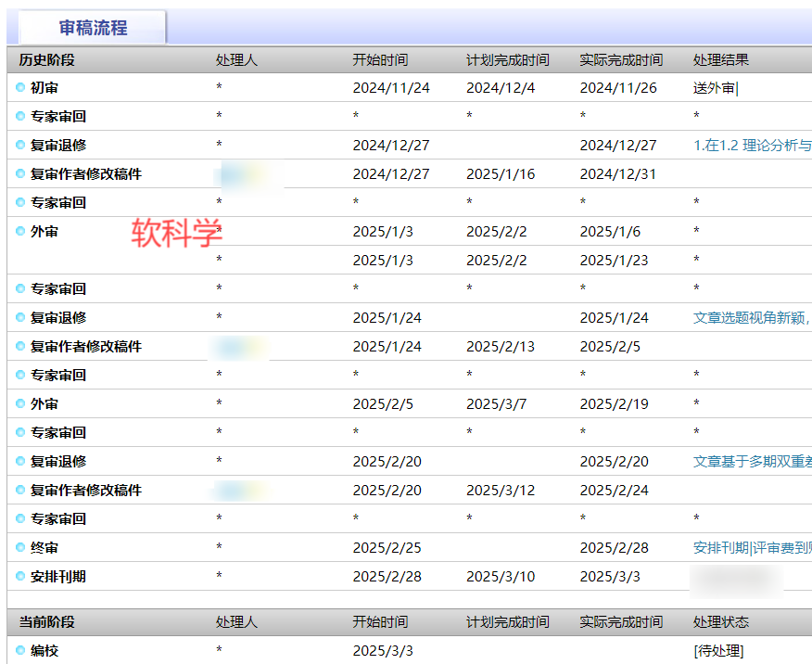Image resolution: width=812 pixels, height=664 pixels.
Task: Open the 安排刊期|评审费到 result link
Action: pyautogui.click(x=753, y=547)
